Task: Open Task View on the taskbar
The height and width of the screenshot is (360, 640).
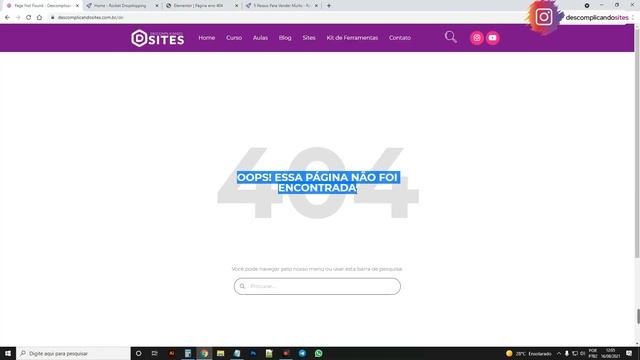Action: pos(155,353)
